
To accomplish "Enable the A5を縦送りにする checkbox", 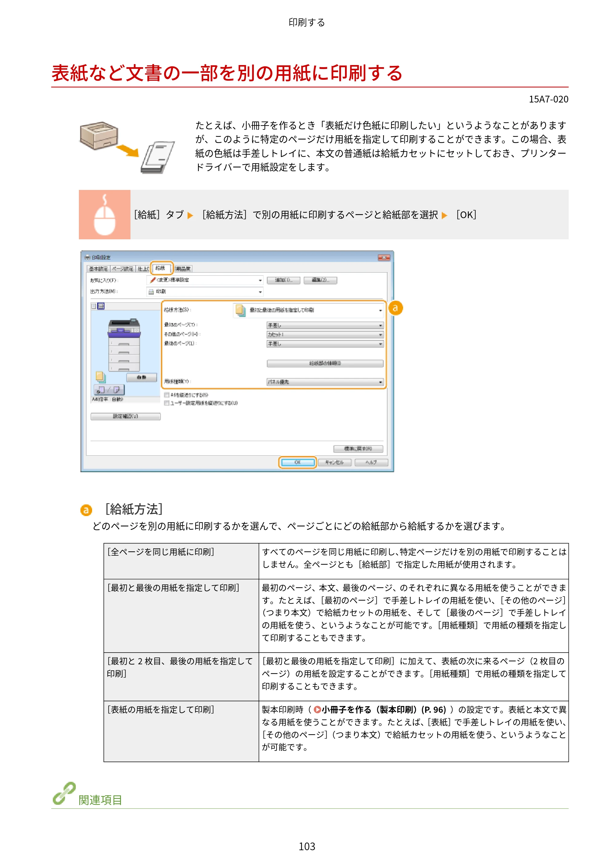I will [x=166, y=395].
